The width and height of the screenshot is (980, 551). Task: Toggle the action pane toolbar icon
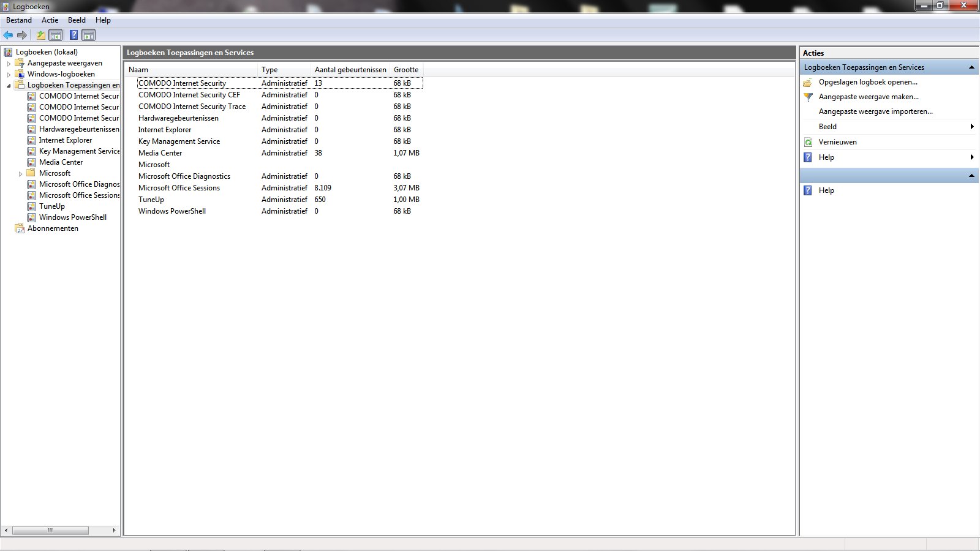(x=89, y=35)
